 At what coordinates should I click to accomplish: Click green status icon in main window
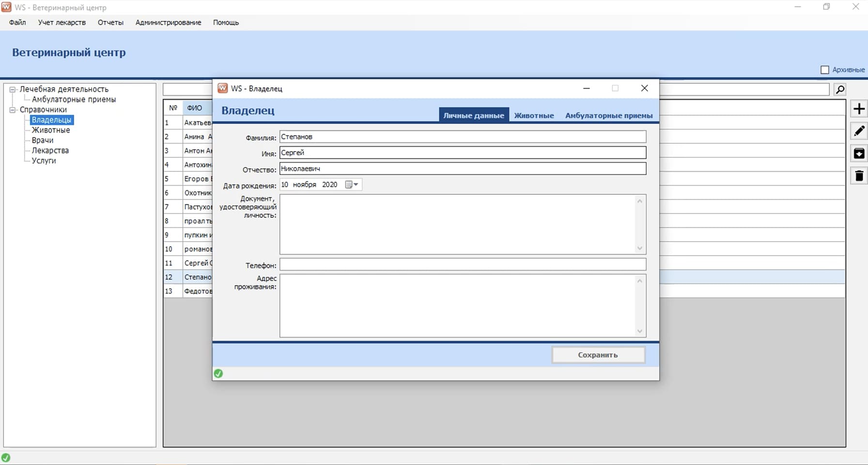click(6, 458)
